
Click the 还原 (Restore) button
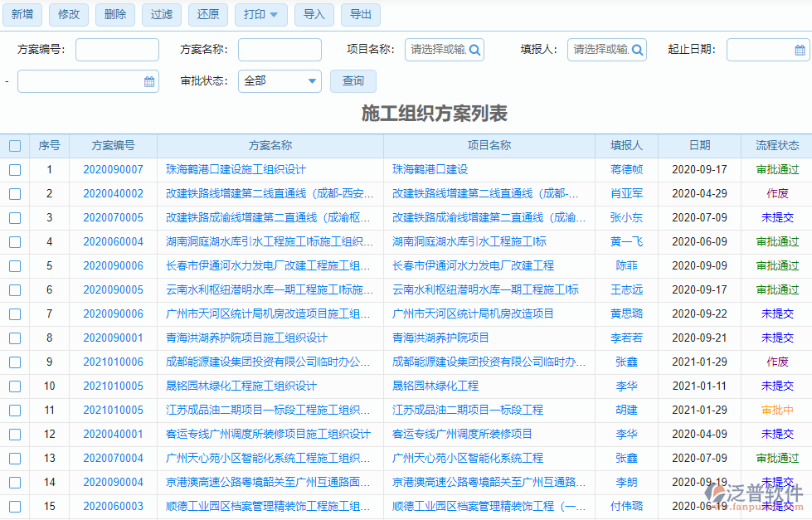click(x=207, y=15)
